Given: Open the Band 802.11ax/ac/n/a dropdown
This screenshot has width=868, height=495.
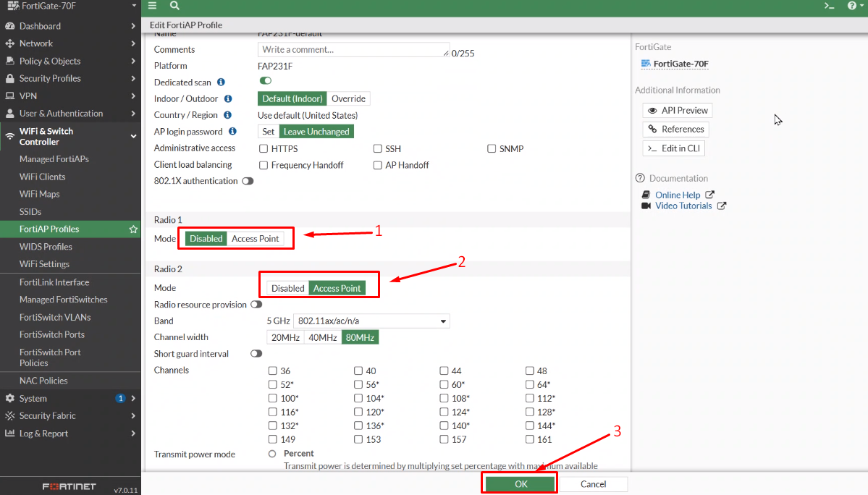Looking at the screenshot, I should pyautogui.click(x=371, y=321).
